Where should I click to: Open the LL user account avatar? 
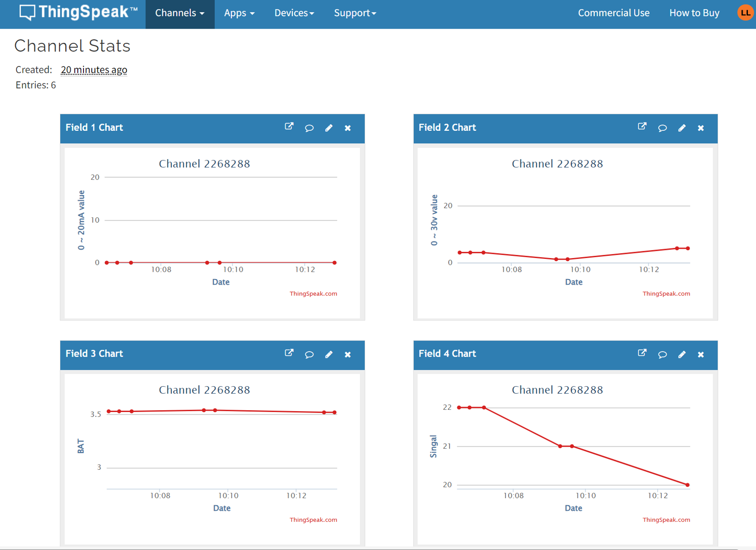745,13
